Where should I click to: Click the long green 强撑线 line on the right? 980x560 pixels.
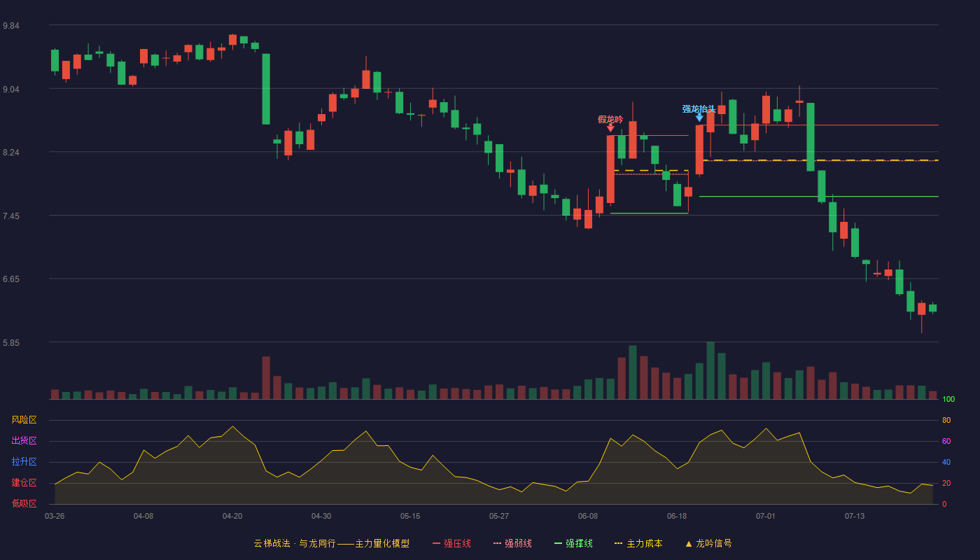coord(819,197)
